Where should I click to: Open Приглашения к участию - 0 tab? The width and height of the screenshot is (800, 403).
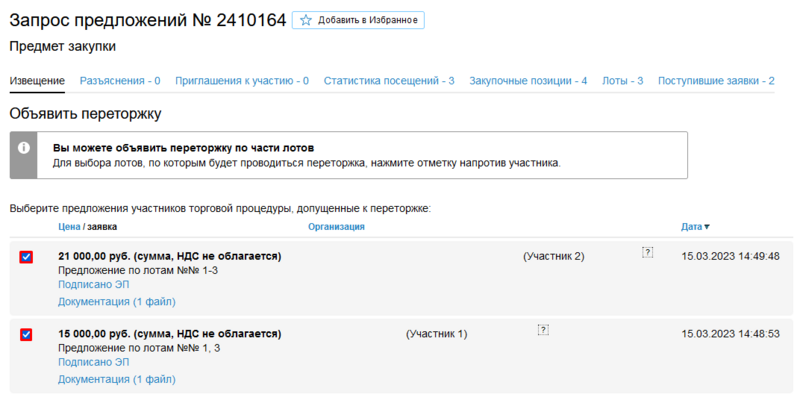[x=242, y=80]
